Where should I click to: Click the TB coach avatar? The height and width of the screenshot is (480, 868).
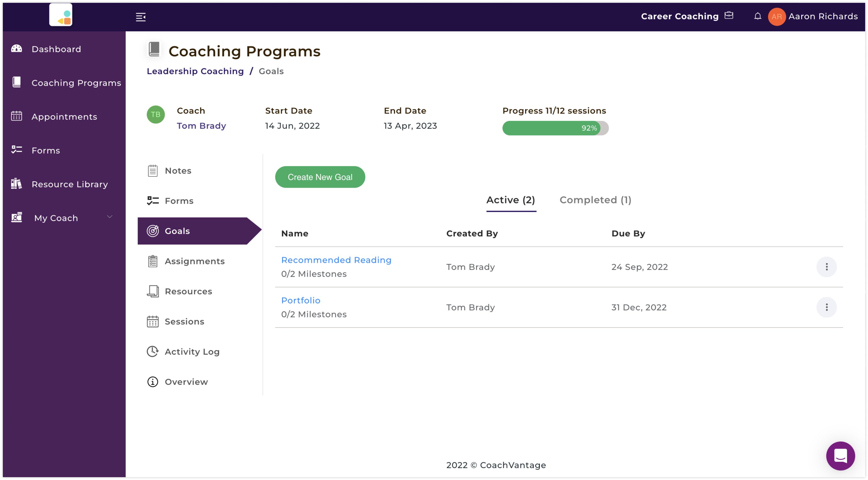(156, 115)
